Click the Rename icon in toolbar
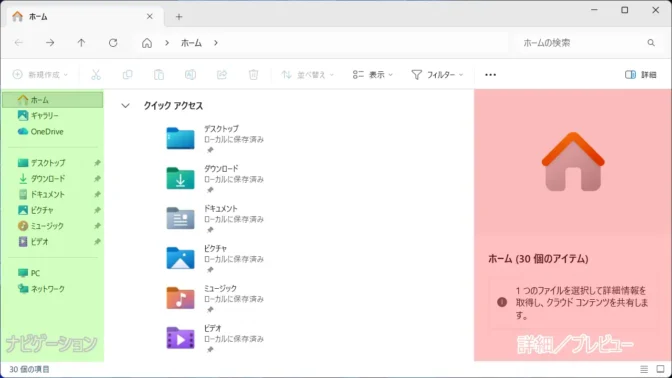 tap(190, 75)
